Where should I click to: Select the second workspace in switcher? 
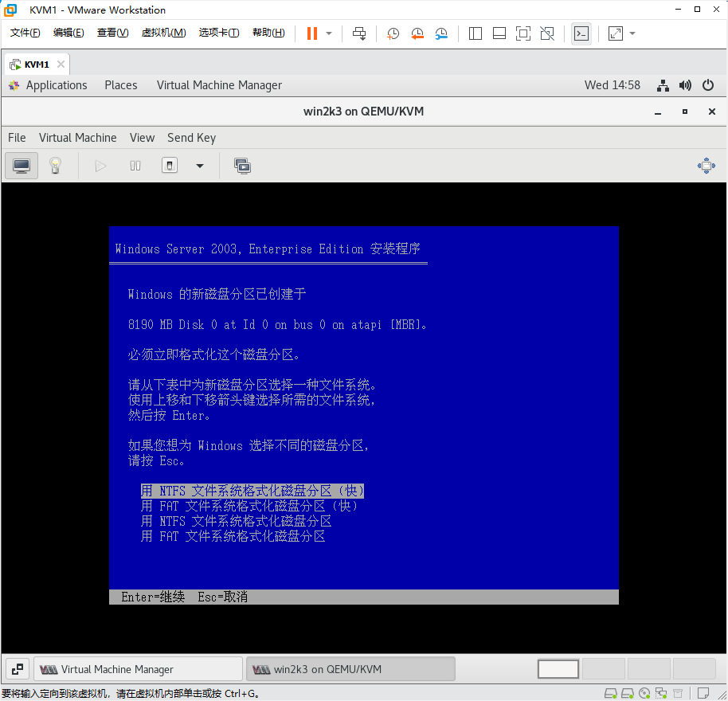(x=604, y=669)
